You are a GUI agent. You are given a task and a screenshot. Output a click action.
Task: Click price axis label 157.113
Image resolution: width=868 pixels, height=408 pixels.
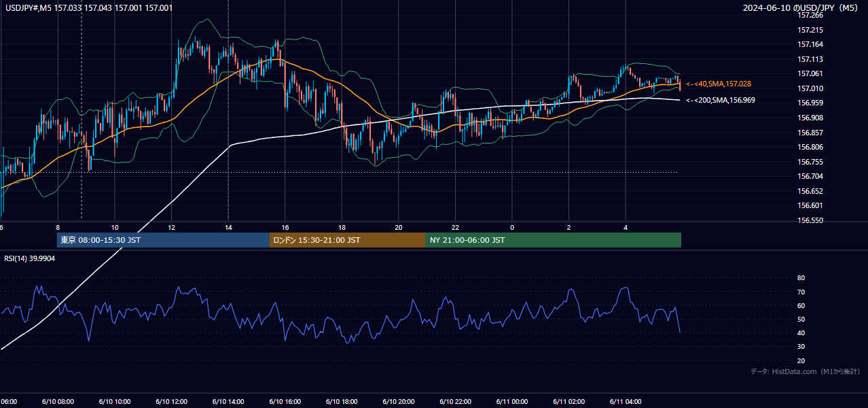(810, 59)
